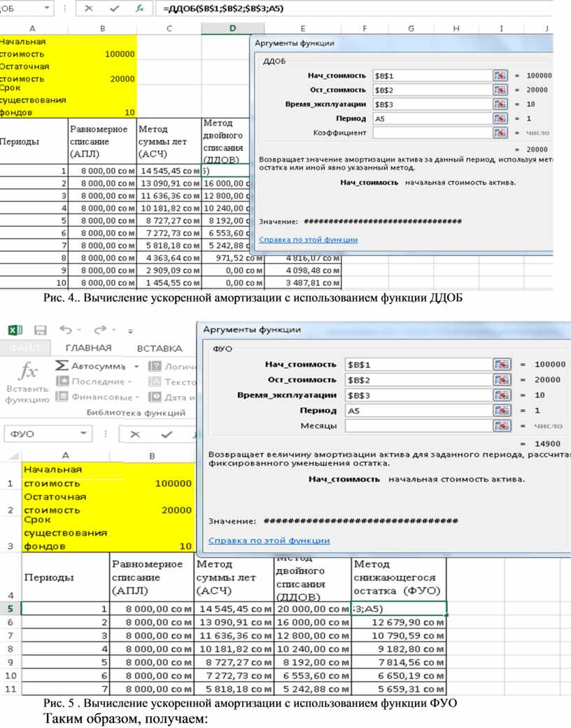Click Месяцы range selector icon in ФУО dialog
Image resolution: width=571 pixels, height=728 pixels.
[x=502, y=426]
